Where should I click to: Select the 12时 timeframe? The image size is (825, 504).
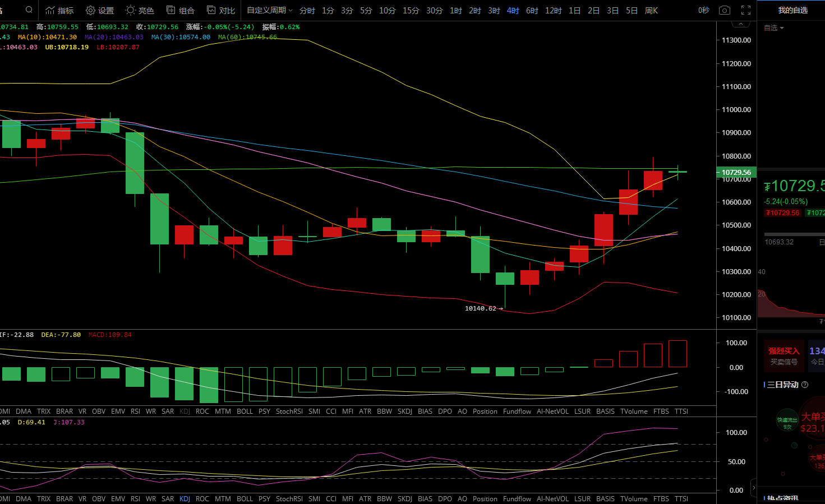pos(554,10)
